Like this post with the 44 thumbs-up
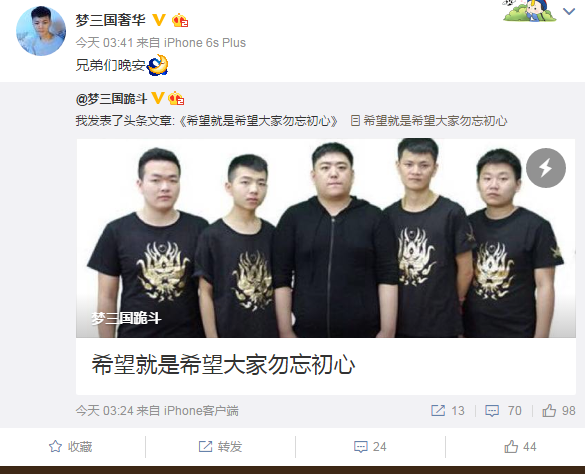This screenshot has height=474, width=585. pyautogui.click(x=520, y=446)
